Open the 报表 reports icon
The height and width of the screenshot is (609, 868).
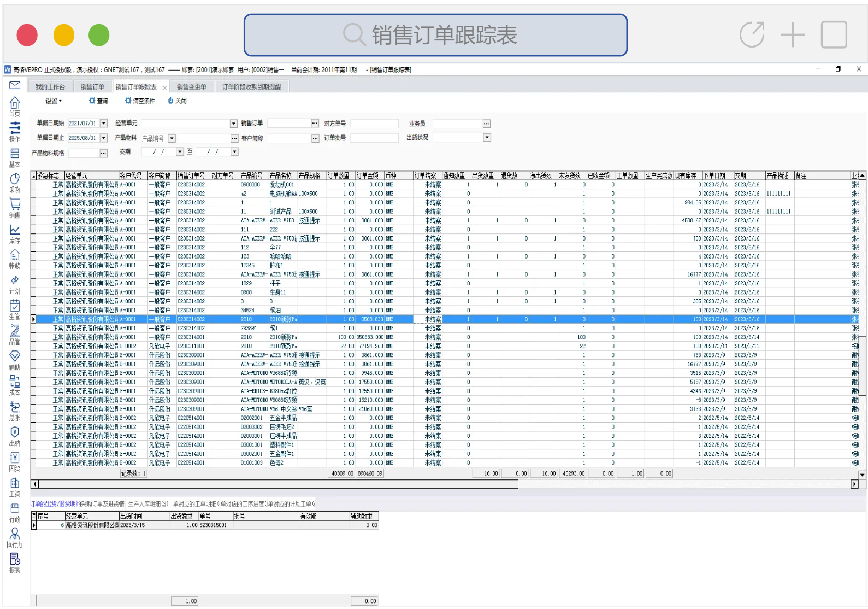tap(15, 560)
